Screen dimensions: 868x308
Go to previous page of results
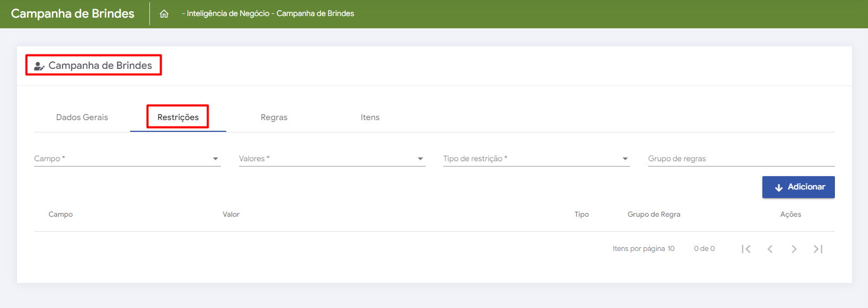(x=770, y=249)
